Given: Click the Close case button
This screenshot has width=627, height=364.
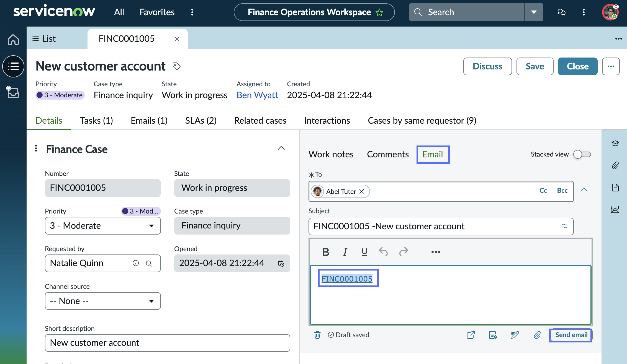Looking at the screenshot, I should tap(578, 66).
